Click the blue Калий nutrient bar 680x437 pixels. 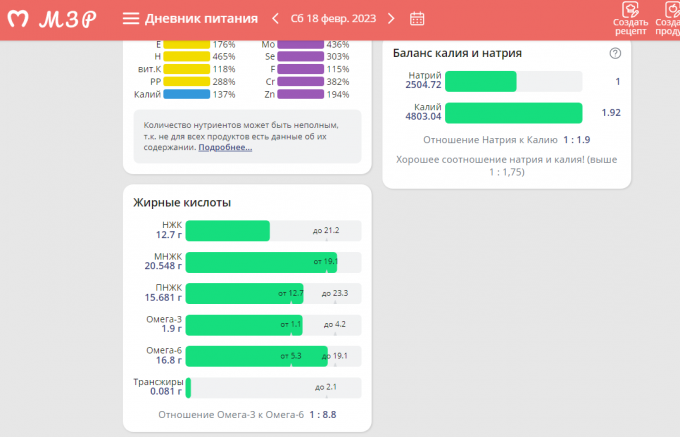click(x=186, y=94)
